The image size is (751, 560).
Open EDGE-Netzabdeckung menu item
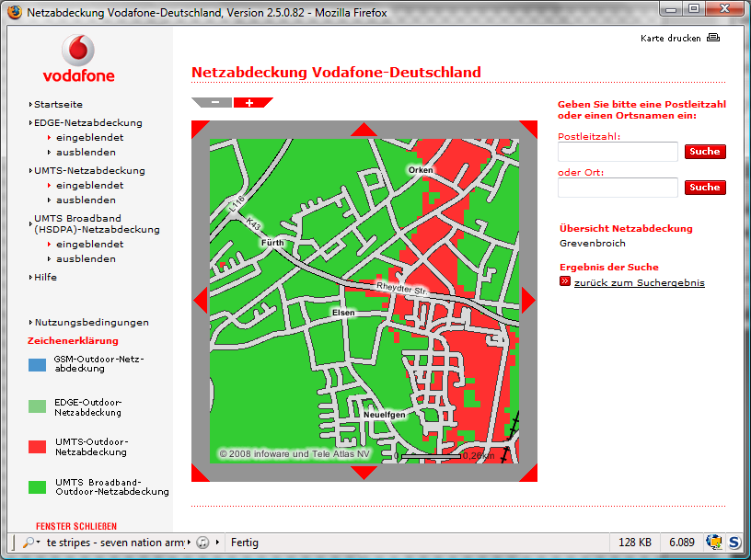tap(88, 123)
